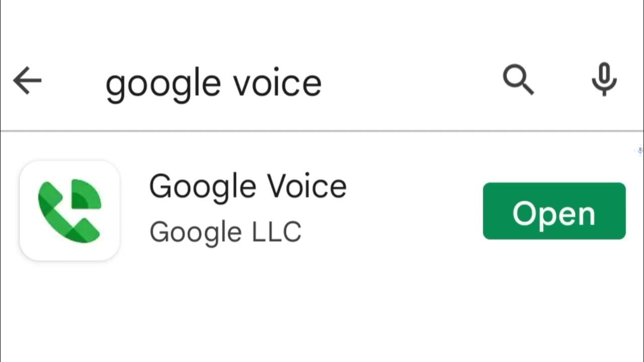Click the "Google Voice" app title
Screen dimensions: 644x362
pyautogui.click(x=248, y=186)
